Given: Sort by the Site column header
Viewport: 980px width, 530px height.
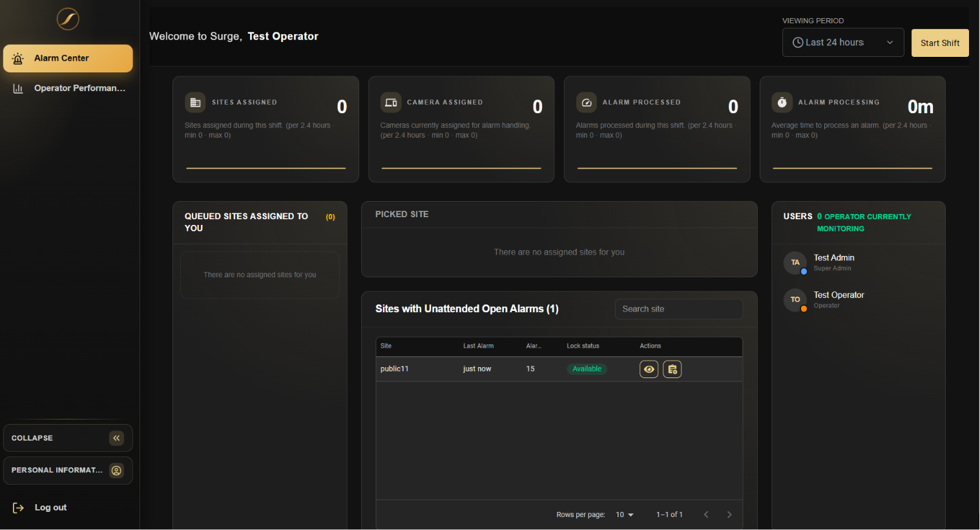Looking at the screenshot, I should pyautogui.click(x=386, y=346).
